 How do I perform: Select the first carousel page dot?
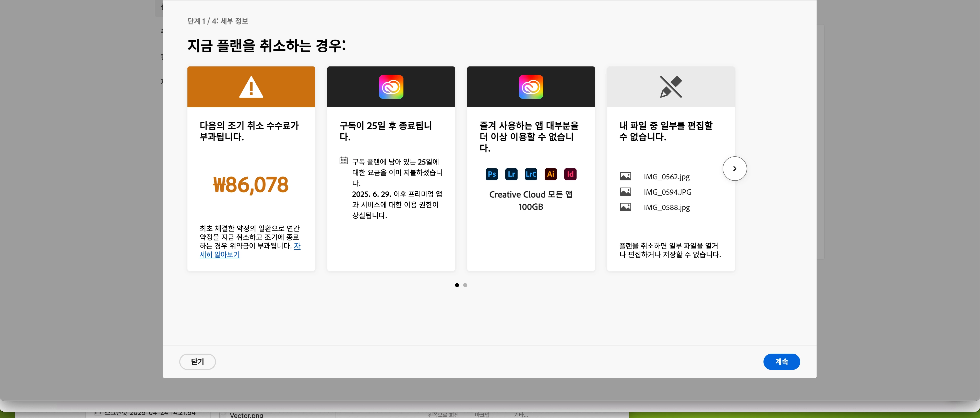tap(457, 285)
